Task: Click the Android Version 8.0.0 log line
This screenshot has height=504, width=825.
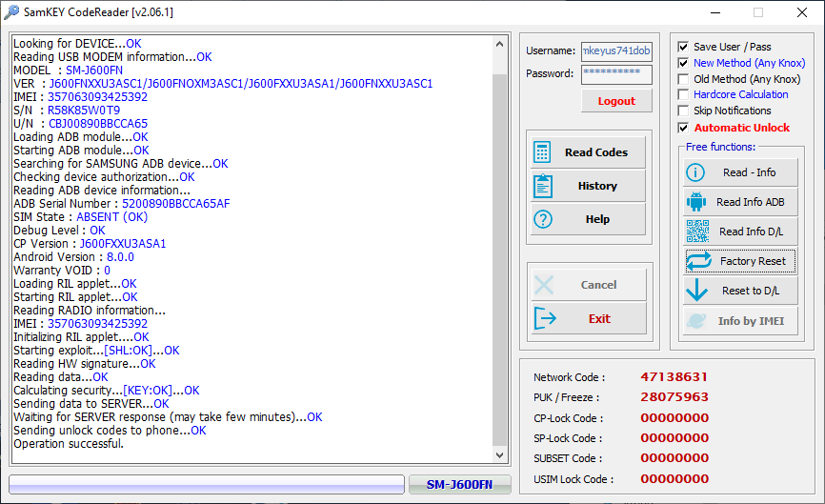Action: (x=73, y=257)
